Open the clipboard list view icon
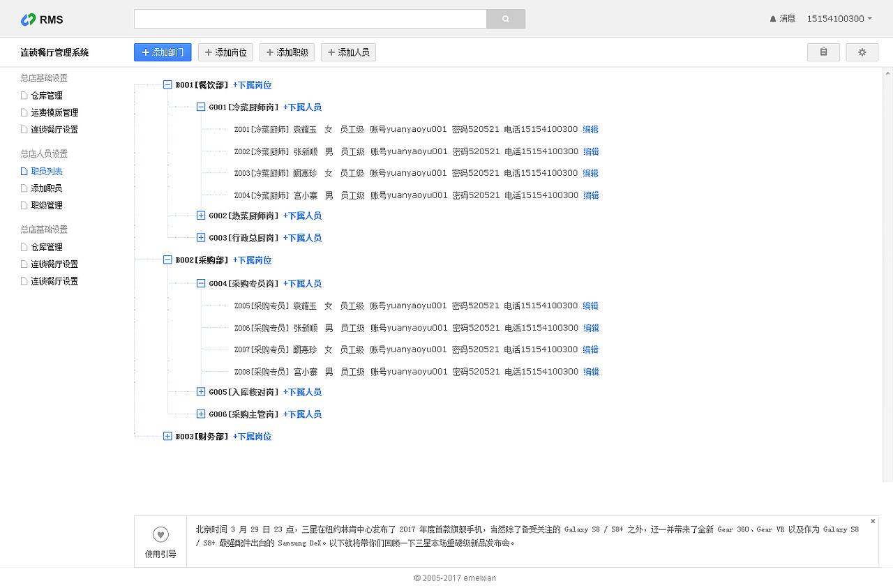Screen dimensions: 893x588 pyautogui.click(x=824, y=52)
